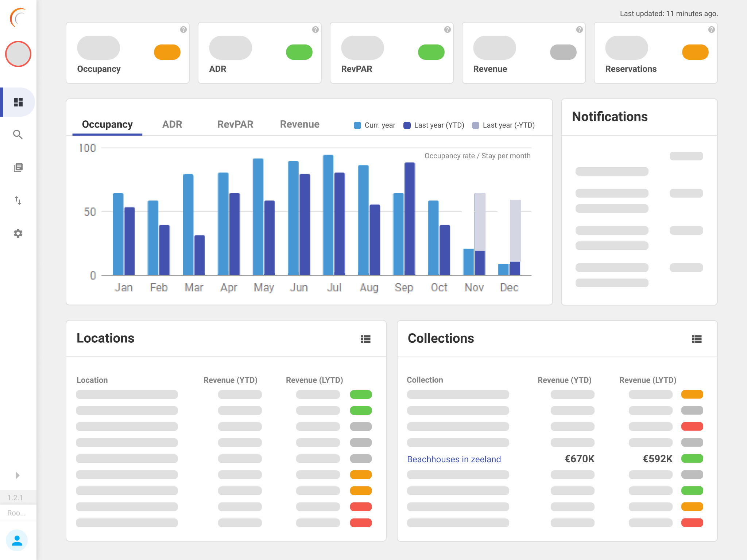
Task: Switch to the ADR chart tab
Action: (172, 124)
